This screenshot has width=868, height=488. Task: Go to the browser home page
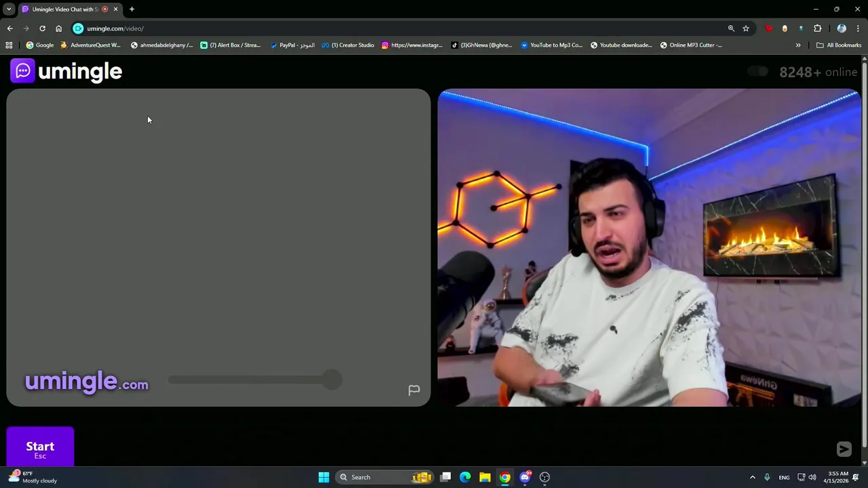(x=58, y=28)
